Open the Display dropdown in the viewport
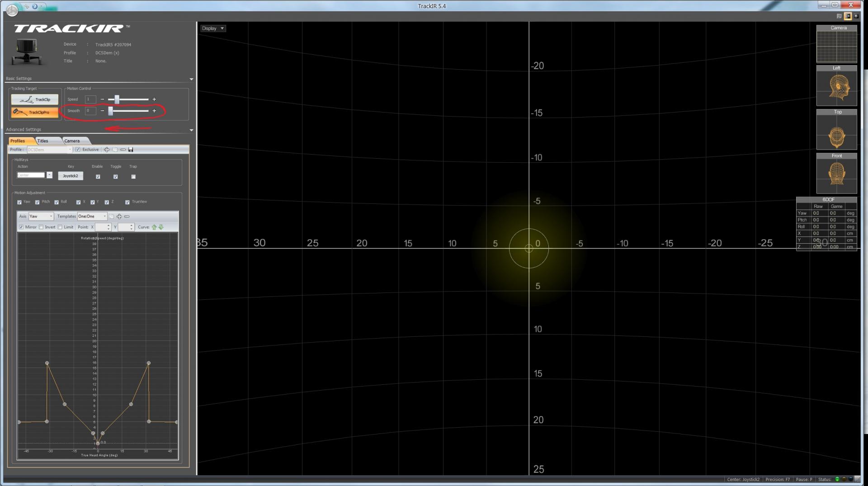 [213, 28]
